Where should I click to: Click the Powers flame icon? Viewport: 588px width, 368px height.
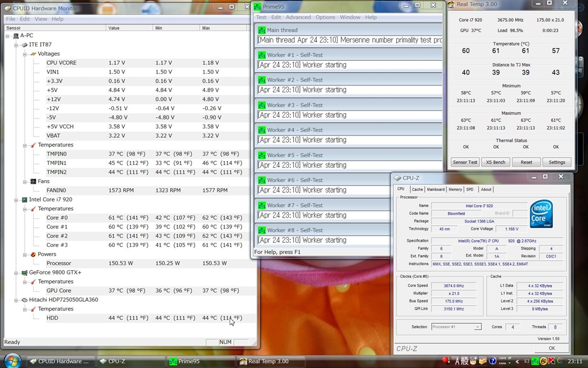pos(33,254)
